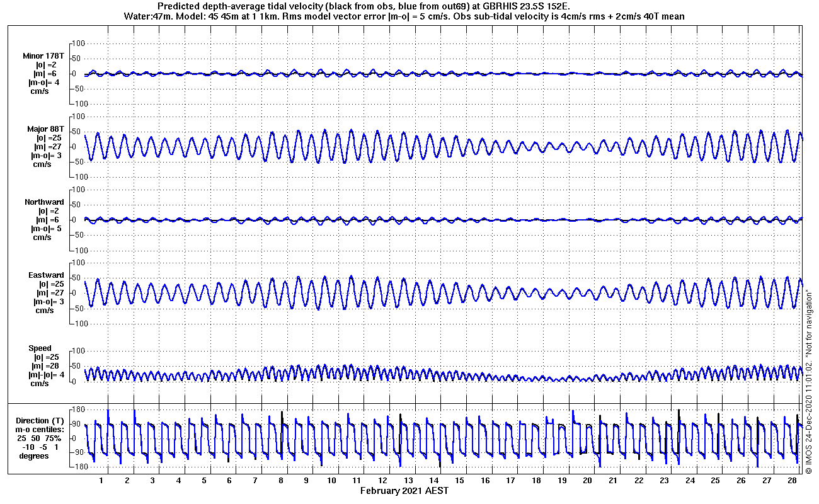Click '|m| =27' under Major 88T
The height and width of the screenshot is (504, 819).
[47, 147]
